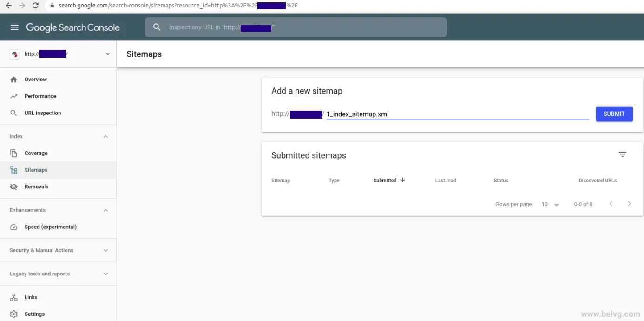644x321 pixels.
Task: Click the property favicon icon
Action: (14, 54)
